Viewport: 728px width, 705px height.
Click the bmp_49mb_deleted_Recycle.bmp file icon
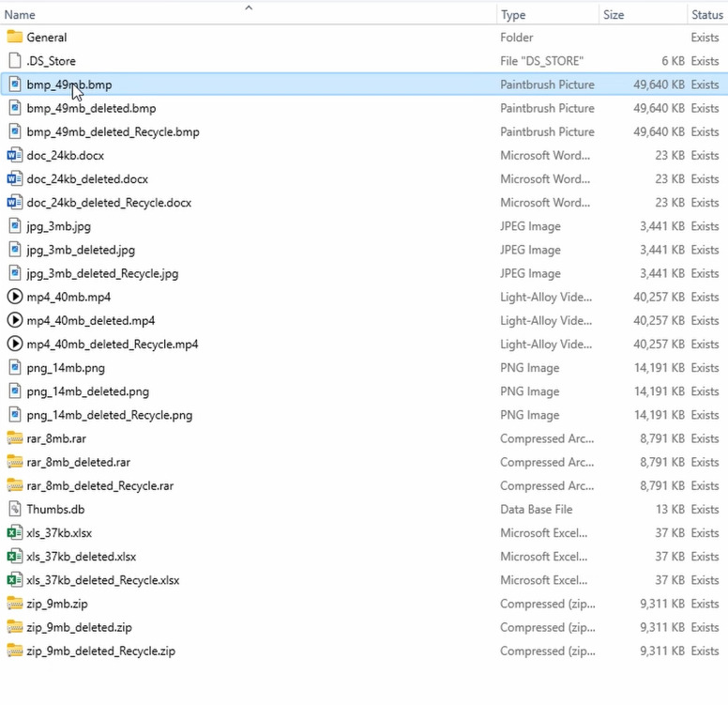click(15, 131)
